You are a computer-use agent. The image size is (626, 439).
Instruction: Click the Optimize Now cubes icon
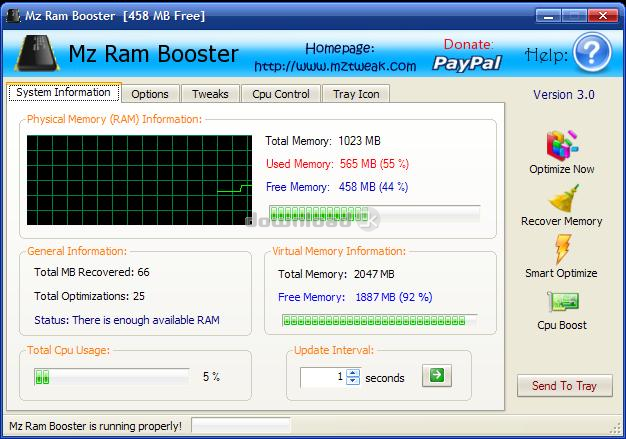pyautogui.click(x=562, y=144)
